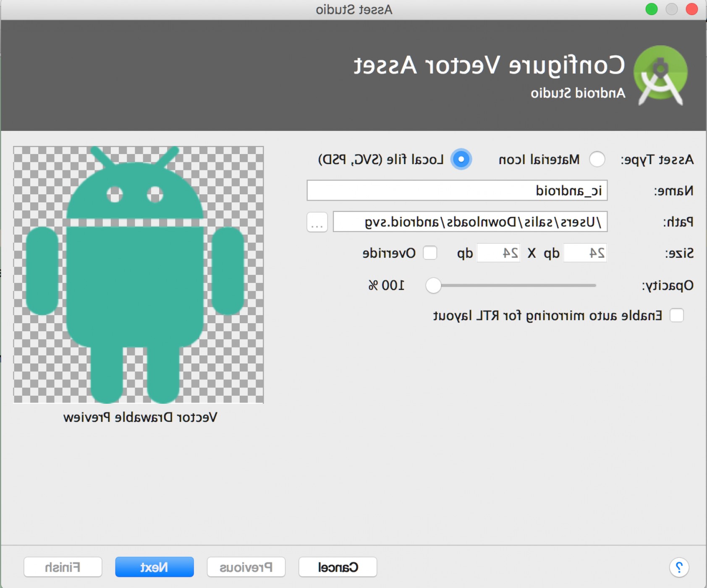The width and height of the screenshot is (707, 588).
Task: Click the size dp field next to Override
Action: [498, 253]
